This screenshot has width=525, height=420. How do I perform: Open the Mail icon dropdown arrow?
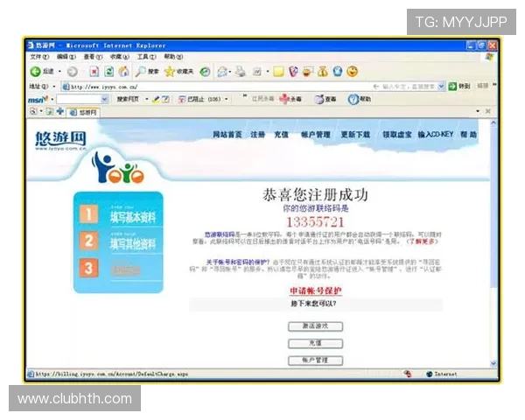coord(230,72)
